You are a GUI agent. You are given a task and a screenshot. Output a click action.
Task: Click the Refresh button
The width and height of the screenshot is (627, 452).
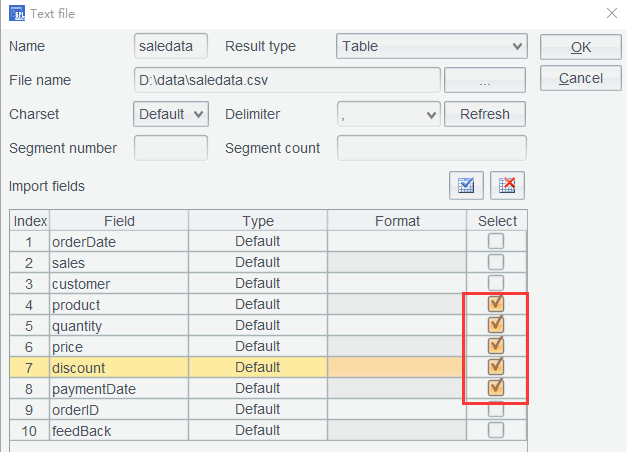pos(485,114)
